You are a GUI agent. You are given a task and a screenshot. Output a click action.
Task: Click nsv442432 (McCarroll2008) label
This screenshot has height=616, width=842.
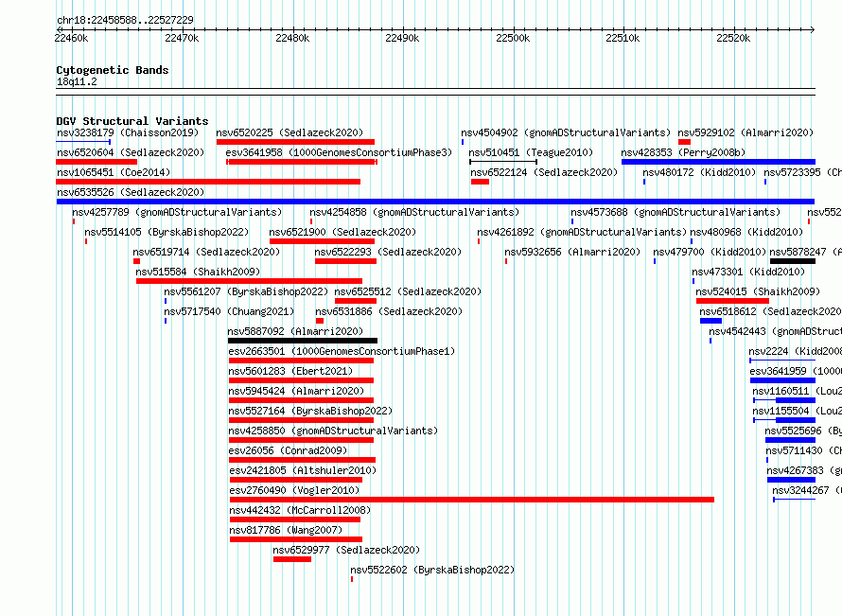tap(300, 510)
